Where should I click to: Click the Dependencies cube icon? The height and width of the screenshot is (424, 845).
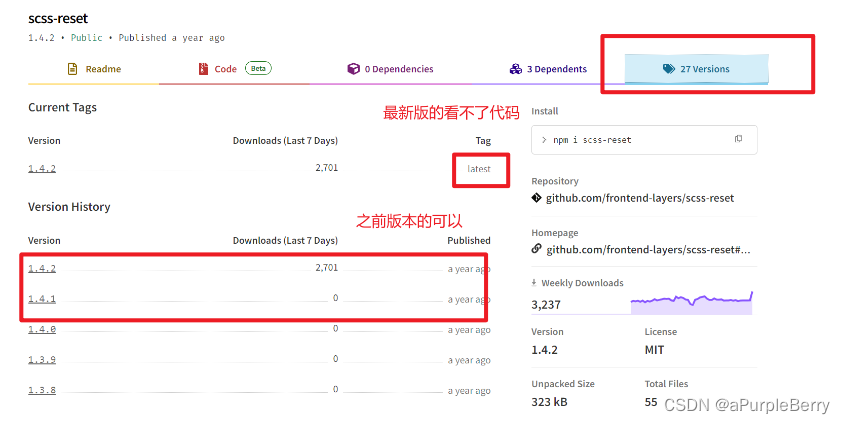tap(354, 69)
